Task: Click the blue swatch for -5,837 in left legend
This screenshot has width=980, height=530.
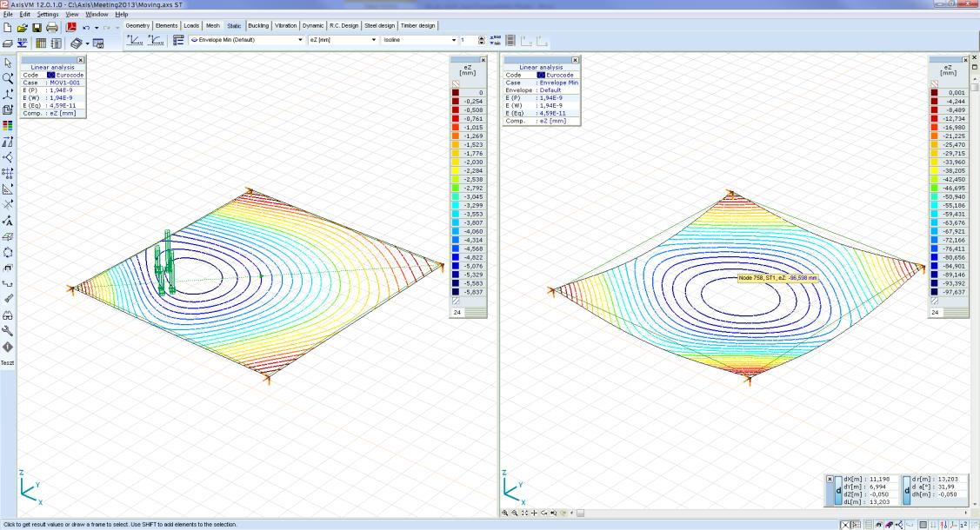Action: click(x=456, y=292)
